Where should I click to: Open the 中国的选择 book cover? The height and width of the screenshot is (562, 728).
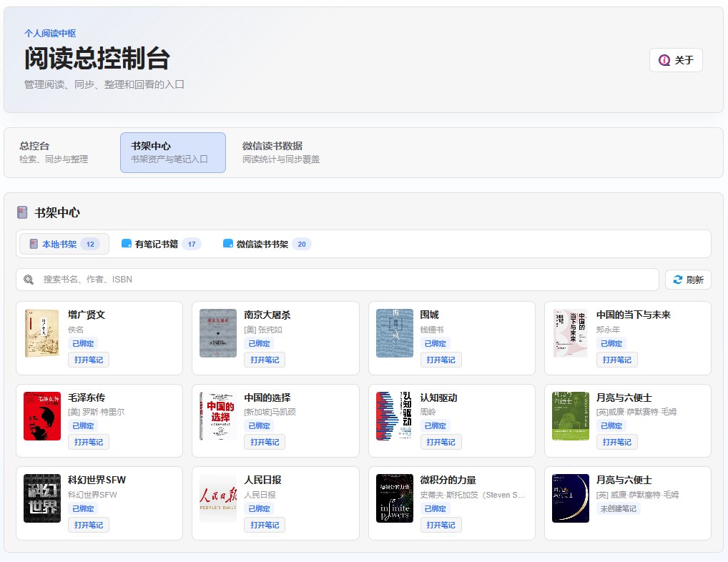(x=218, y=416)
